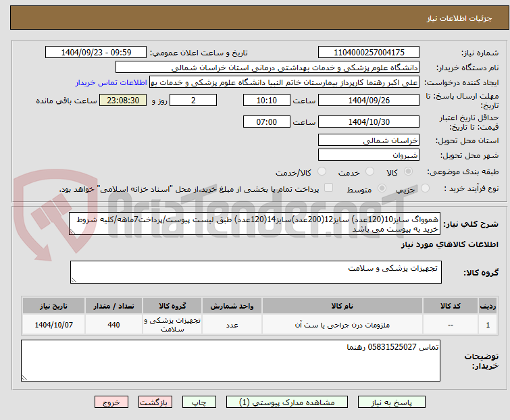Click the deadline time field 10:10
This screenshot has height=420, width=510.
[267, 100]
